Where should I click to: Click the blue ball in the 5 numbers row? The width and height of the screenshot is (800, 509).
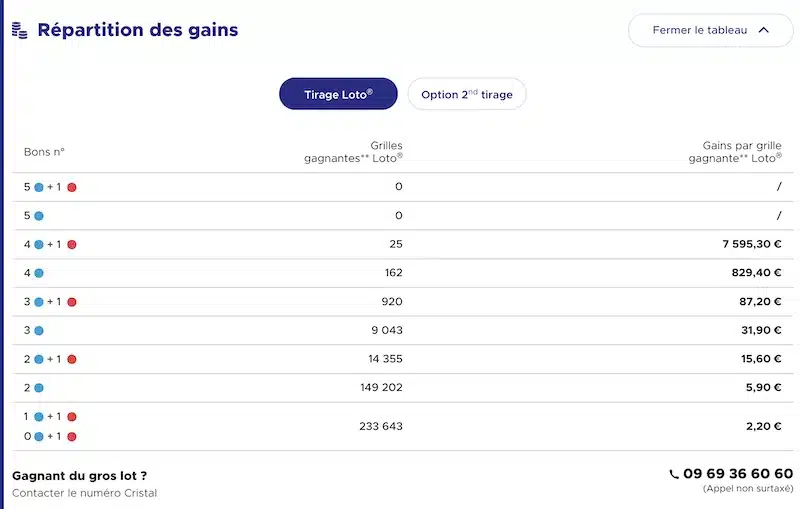point(39,216)
